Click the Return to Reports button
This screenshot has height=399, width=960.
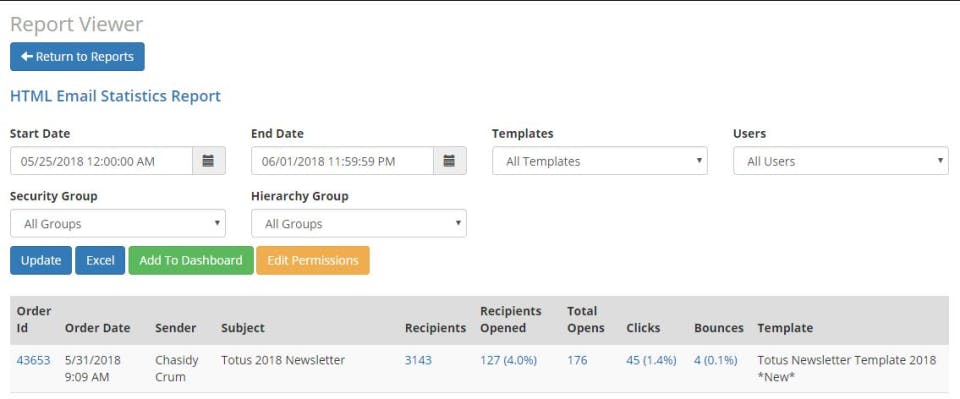(77, 56)
